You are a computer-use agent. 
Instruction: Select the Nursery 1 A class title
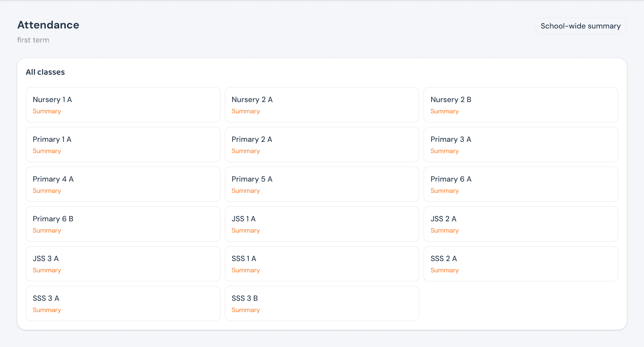tap(52, 100)
